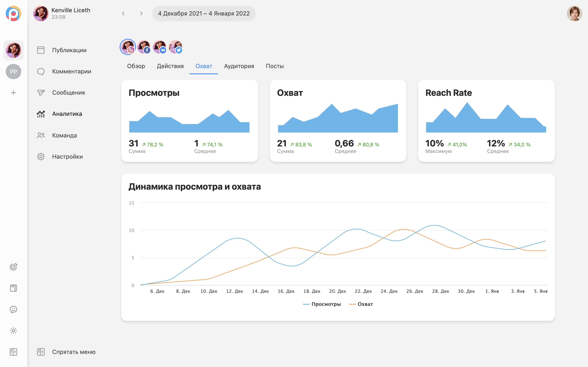588x367 pixels.
Task: Open the date range picker
Action: (204, 14)
